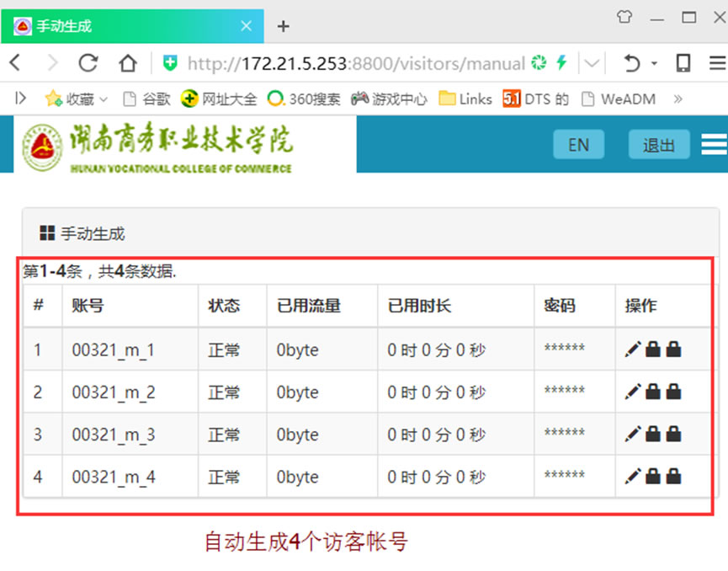Screen dimensions: 728x571
Task: Click the address bar URL field
Action: (353, 63)
